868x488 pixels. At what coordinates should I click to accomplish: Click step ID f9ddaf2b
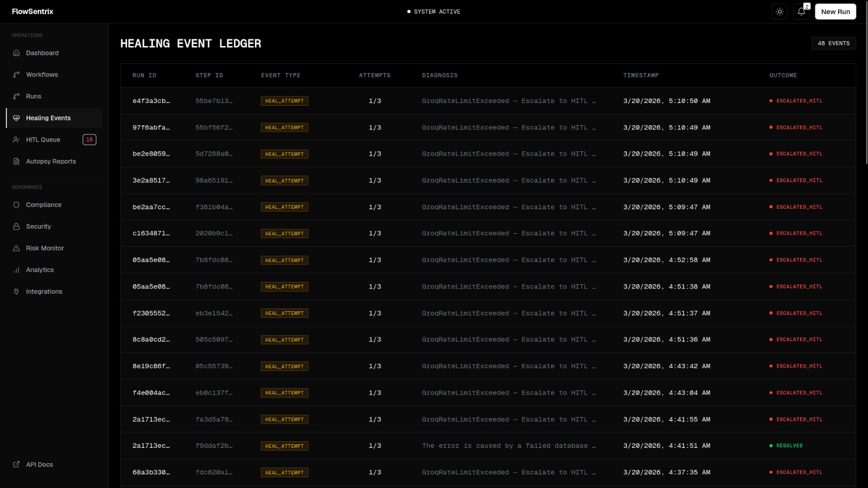pyautogui.click(x=214, y=446)
